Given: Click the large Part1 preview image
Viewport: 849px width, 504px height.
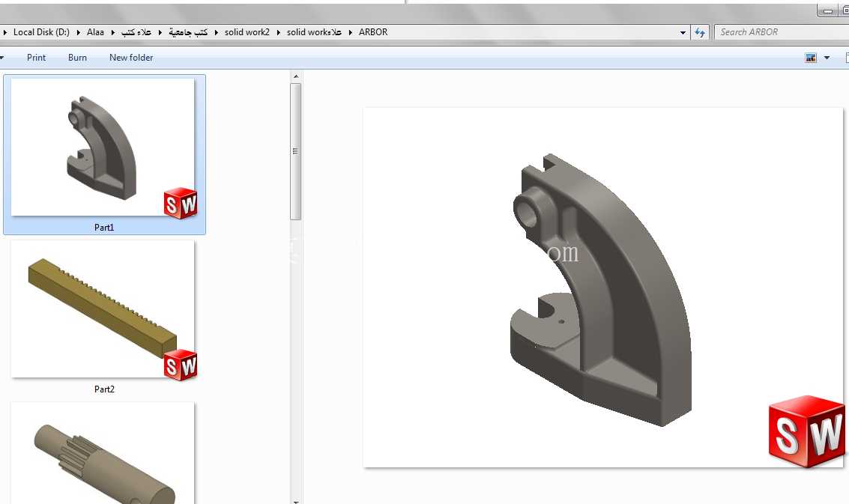Looking at the screenshot, I should (x=602, y=288).
